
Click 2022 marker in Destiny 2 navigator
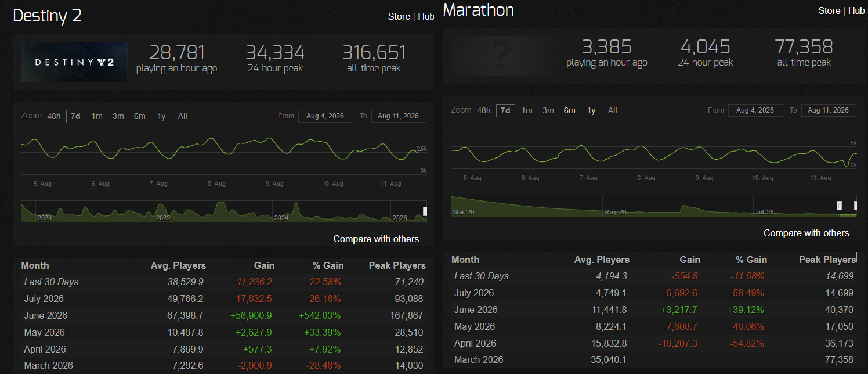163,218
